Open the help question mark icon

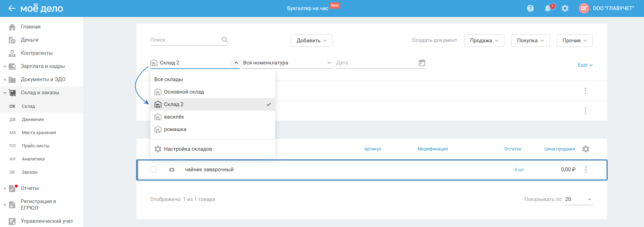coord(530,8)
